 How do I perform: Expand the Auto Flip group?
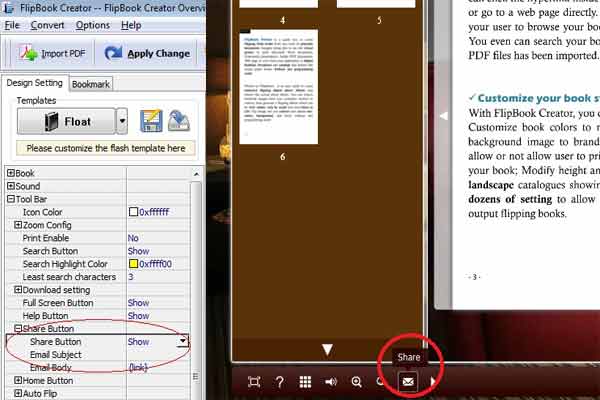[18, 393]
